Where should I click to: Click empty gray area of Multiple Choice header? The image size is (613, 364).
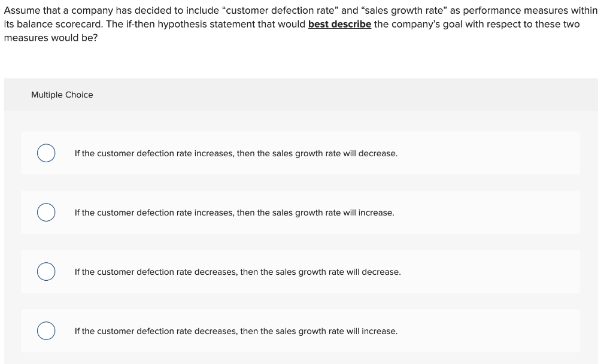click(344, 95)
